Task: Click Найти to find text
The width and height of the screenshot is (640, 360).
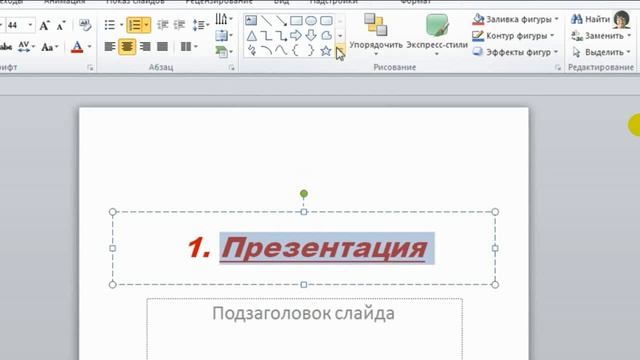Action: point(590,19)
